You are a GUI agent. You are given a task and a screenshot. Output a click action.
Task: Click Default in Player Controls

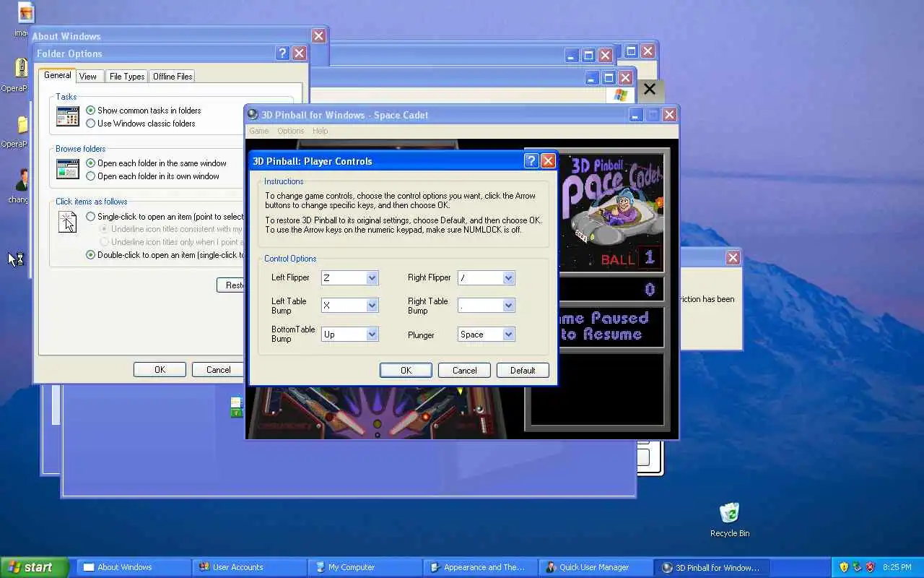click(523, 371)
